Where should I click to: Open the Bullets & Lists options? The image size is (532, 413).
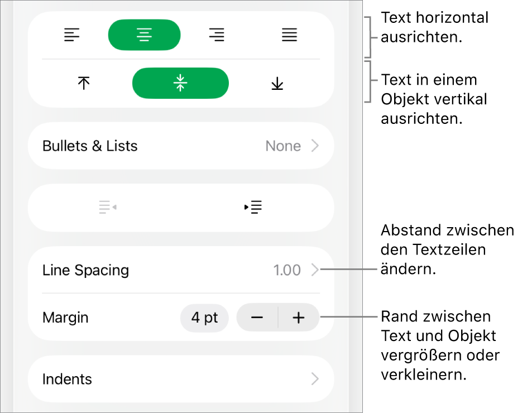[x=181, y=146]
